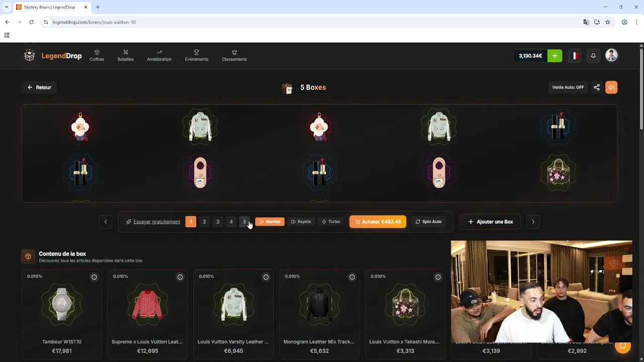Open the French flag language selector

coord(575,56)
